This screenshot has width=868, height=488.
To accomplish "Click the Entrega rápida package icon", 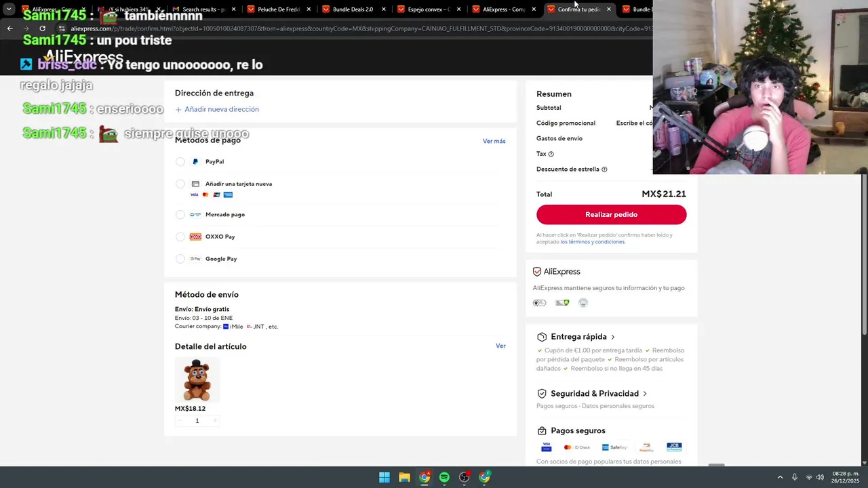I will [542, 337].
